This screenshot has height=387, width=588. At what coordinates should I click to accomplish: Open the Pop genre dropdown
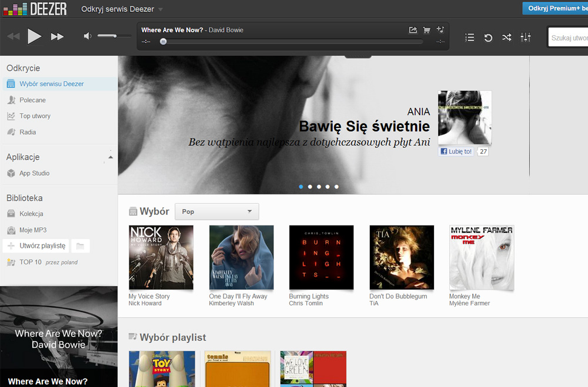[217, 211]
